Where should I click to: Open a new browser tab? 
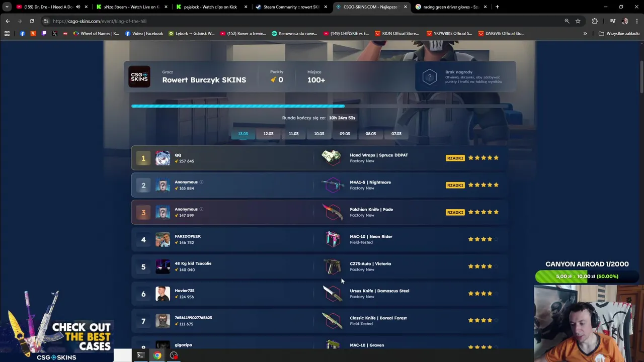coord(497,7)
